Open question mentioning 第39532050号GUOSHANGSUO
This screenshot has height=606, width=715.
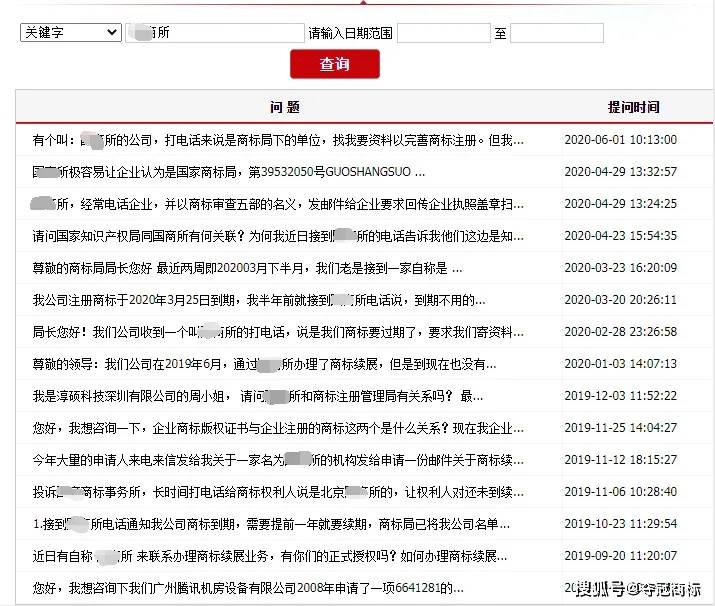(228, 172)
